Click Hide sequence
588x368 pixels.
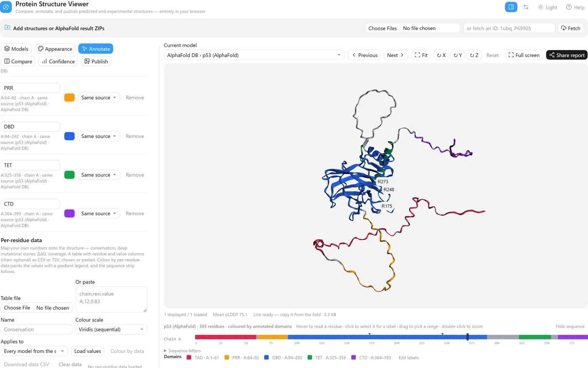570,326
